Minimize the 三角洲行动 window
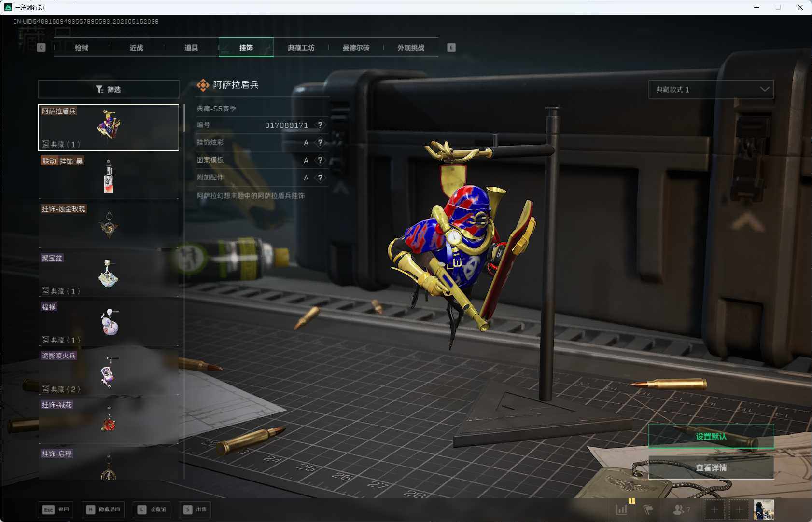This screenshot has height=522, width=812. point(756,7)
